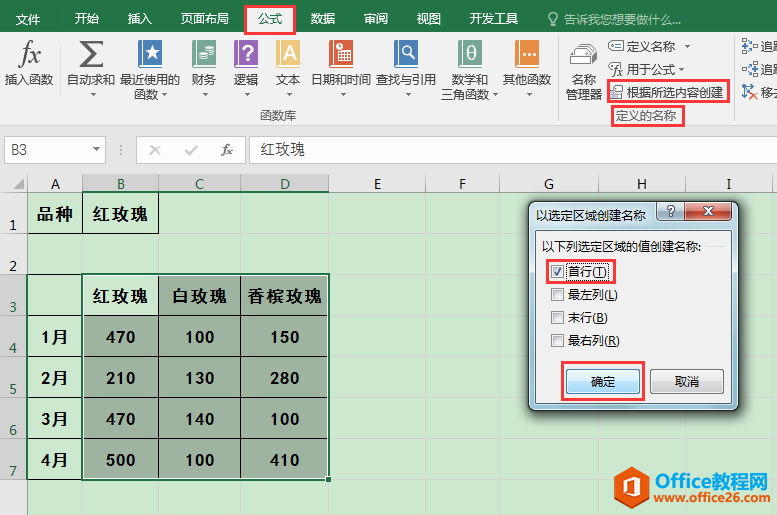Image resolution: width=777 pixels, height=515 pixels.
Task: Open Date and Time (日期和时间) functions icon
Action: click(x=341, y=54)
